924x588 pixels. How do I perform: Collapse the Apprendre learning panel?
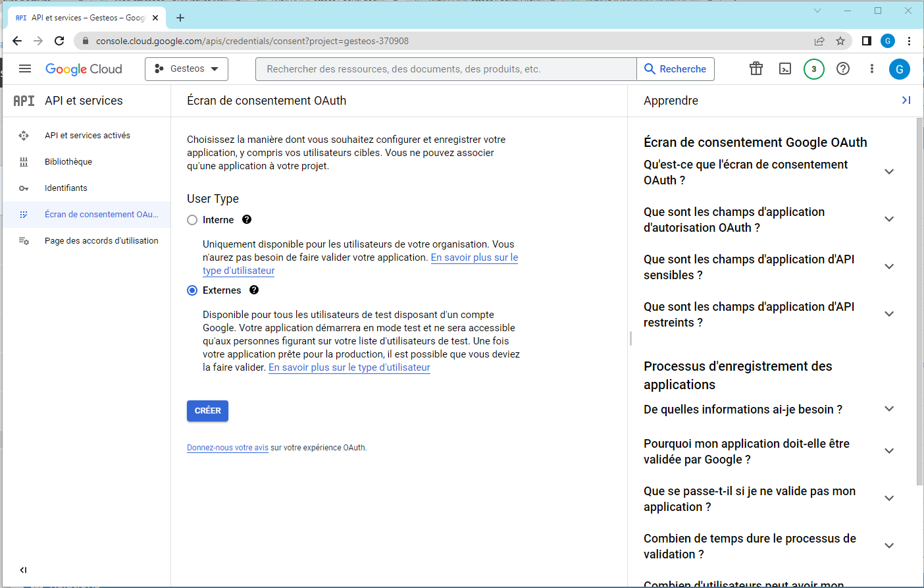[906, 100]
